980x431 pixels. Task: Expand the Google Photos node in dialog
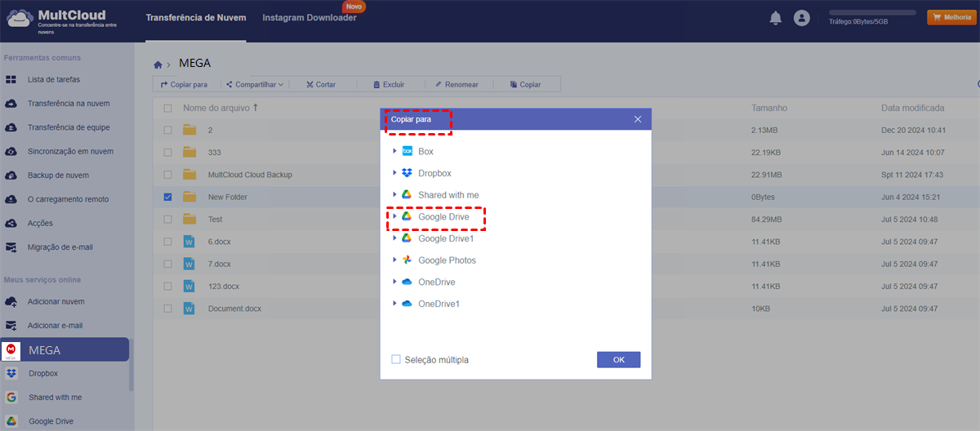[x=394, y=260]
